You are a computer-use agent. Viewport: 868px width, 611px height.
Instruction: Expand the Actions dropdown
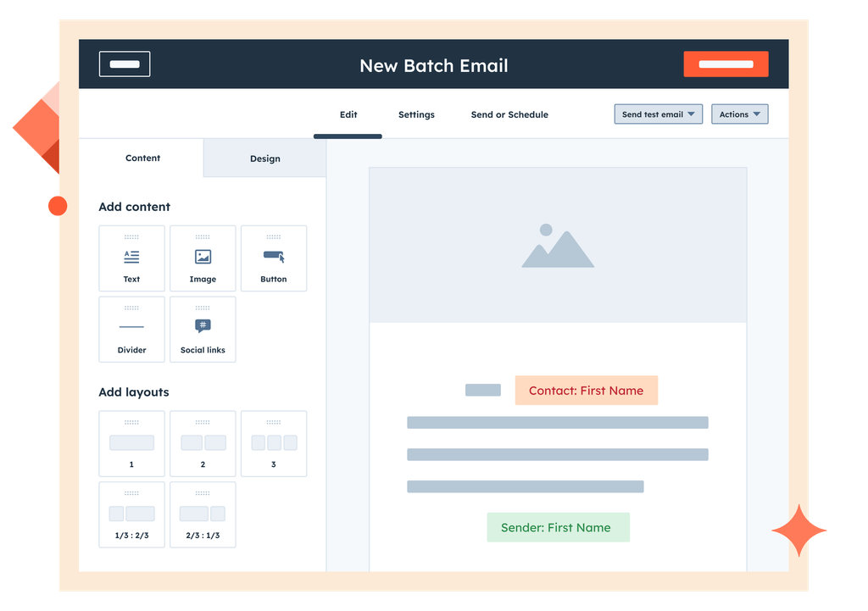[739, 114]
